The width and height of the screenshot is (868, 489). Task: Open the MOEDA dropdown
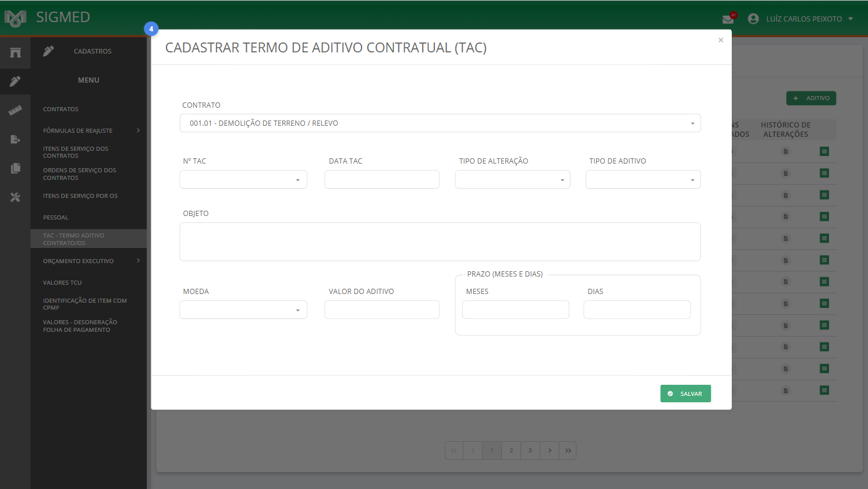coord(243,310)
